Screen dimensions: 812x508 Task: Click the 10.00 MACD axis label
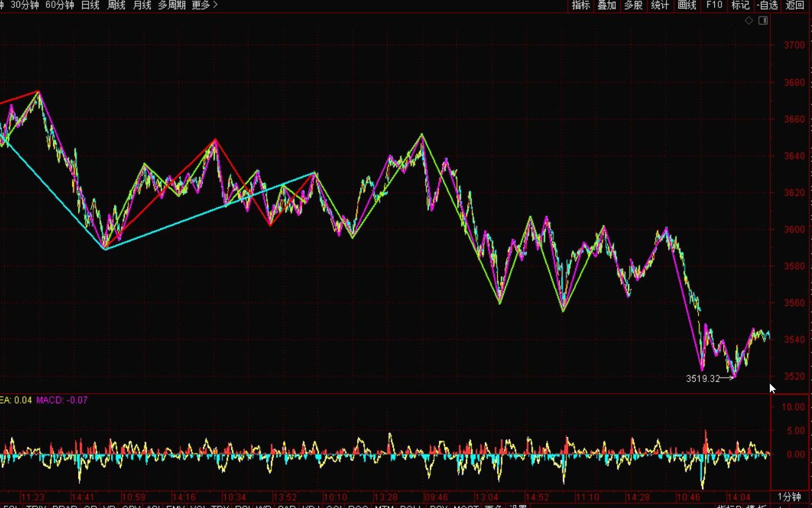pos(794,407)
